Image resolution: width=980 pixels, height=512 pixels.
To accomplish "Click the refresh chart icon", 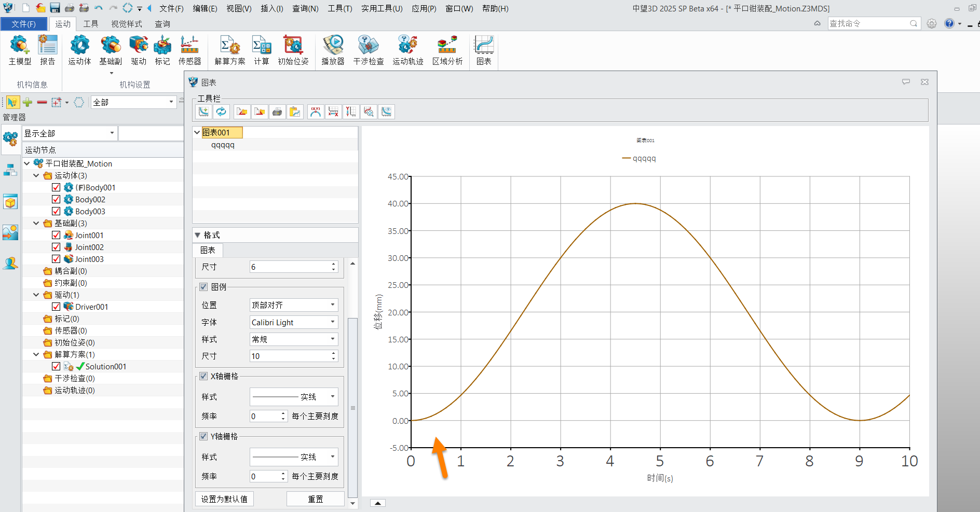I will [221, 112].
